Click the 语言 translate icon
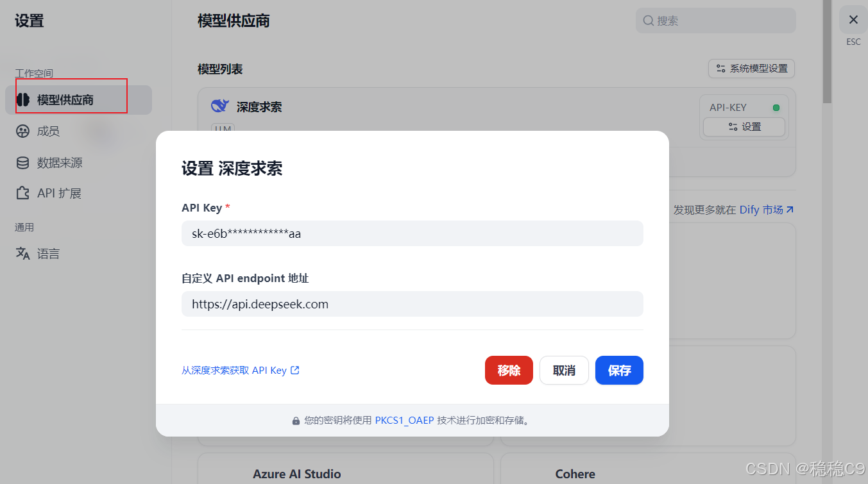The image size is (868, 484). coord(23,254)
